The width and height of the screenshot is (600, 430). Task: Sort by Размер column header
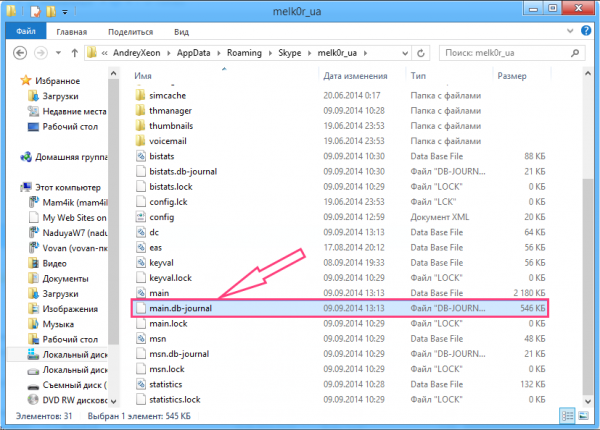512,76
